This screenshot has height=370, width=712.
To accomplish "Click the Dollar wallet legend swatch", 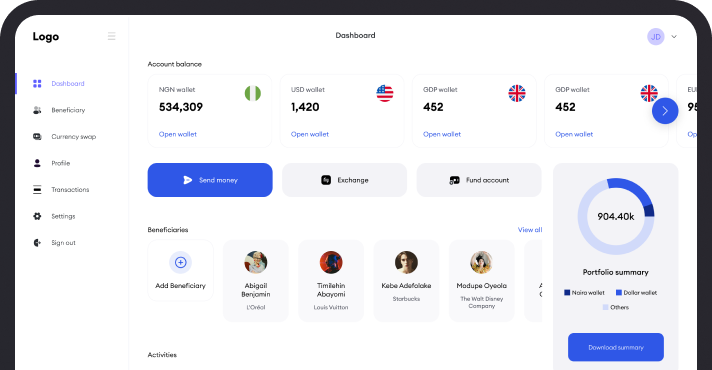I will (618, 293).
